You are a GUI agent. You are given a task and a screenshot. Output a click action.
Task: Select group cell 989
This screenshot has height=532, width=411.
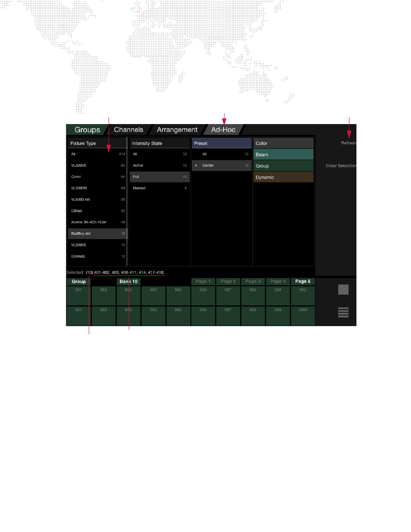coord(278,296)
